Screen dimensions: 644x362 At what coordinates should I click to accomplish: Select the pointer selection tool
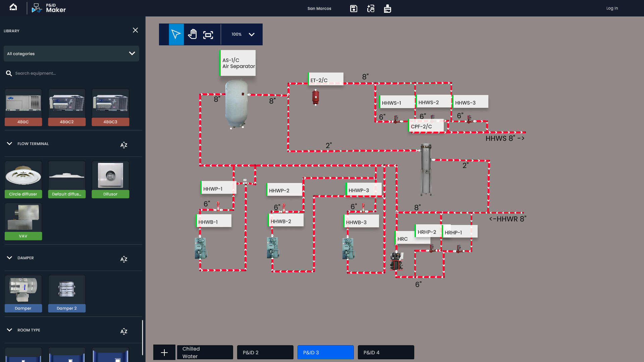pos(176,34)
